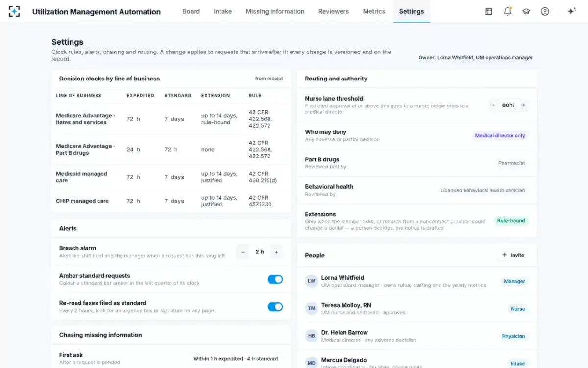Click Licensed behavioral health clinician setting
588x368 pixels.
pyautogui.click(x=483, y=190)
